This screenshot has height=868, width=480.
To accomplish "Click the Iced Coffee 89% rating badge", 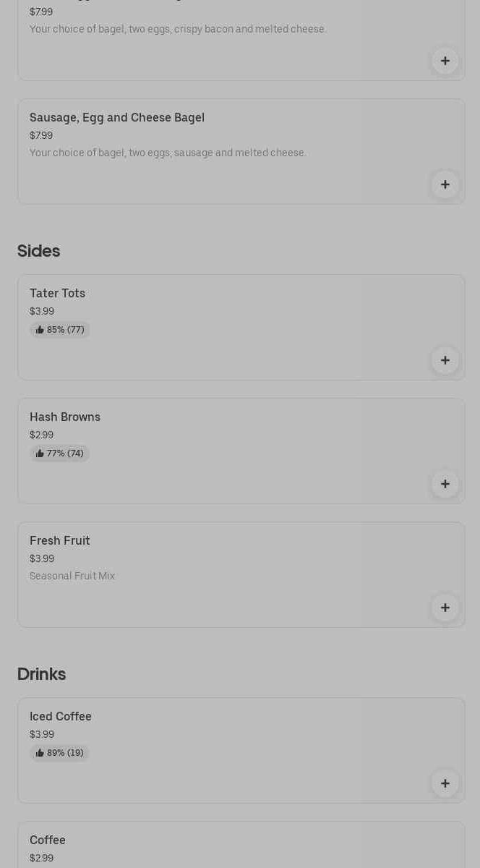I will [60, 753].
